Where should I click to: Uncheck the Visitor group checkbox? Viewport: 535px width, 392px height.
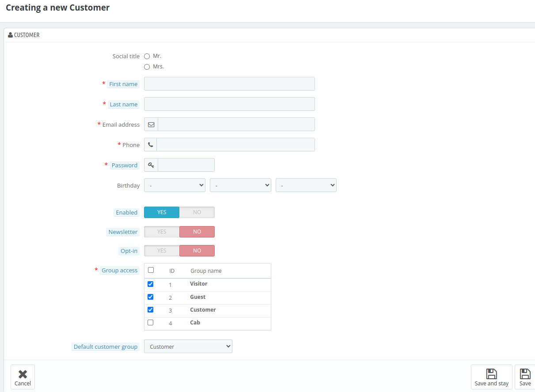[x=150, y=284]
